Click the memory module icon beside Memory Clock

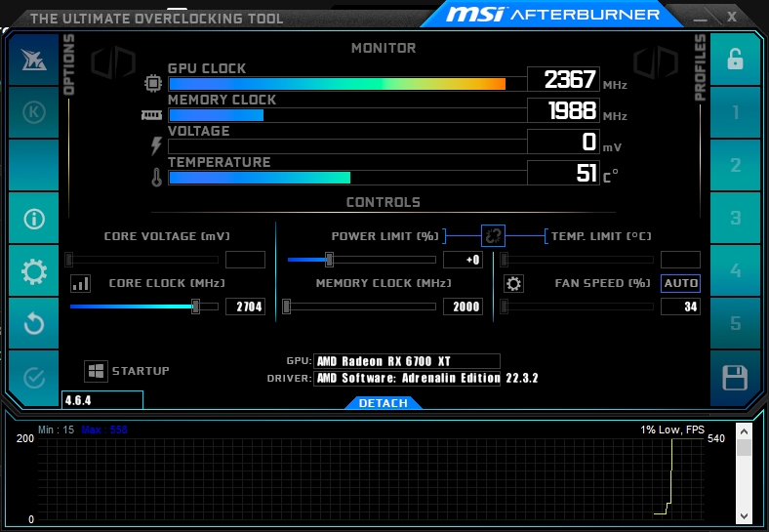click(x=151, y=115)
